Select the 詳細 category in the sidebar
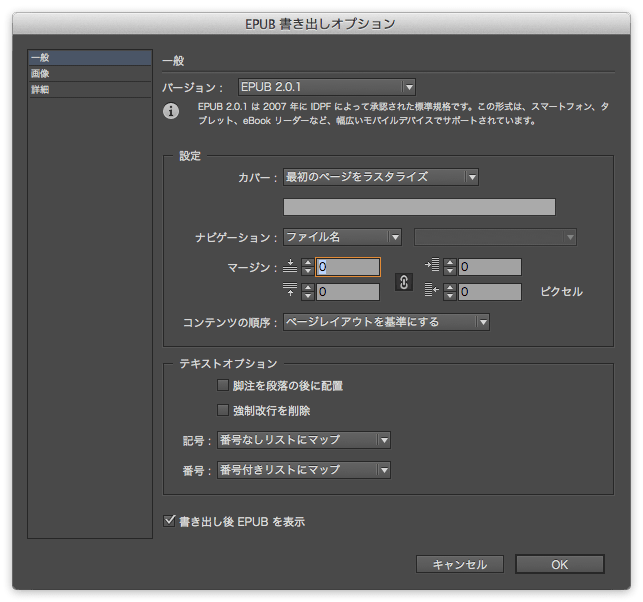Viewport: 643px width, 602px height. [90, 90]
